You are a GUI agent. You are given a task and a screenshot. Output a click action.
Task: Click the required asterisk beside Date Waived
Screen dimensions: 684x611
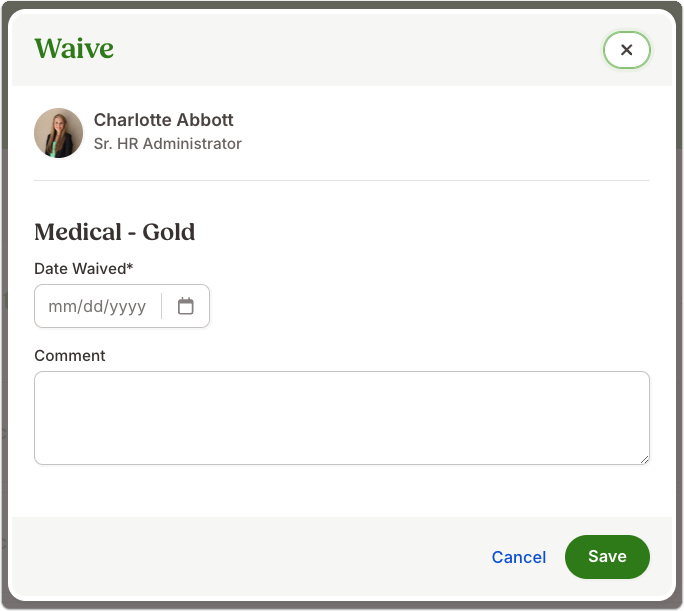pyautogui.click(x=130, y=266)
